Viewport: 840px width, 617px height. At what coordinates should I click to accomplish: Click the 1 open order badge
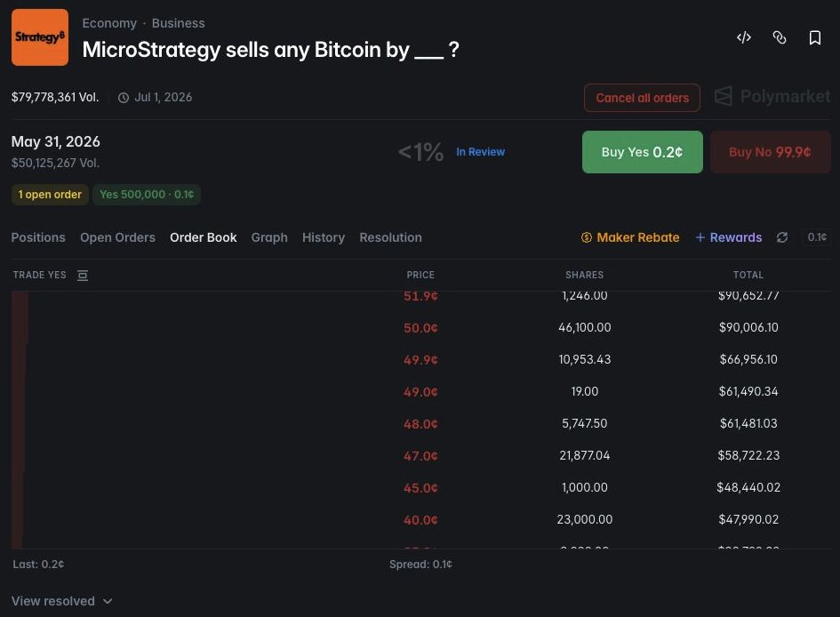50,195
